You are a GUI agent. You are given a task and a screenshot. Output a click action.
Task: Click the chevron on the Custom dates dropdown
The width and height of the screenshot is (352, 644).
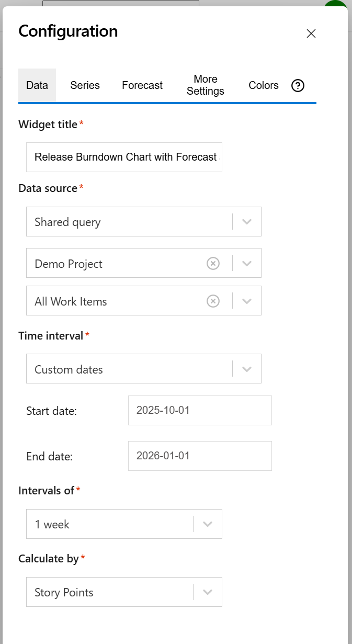click(247, 368)
